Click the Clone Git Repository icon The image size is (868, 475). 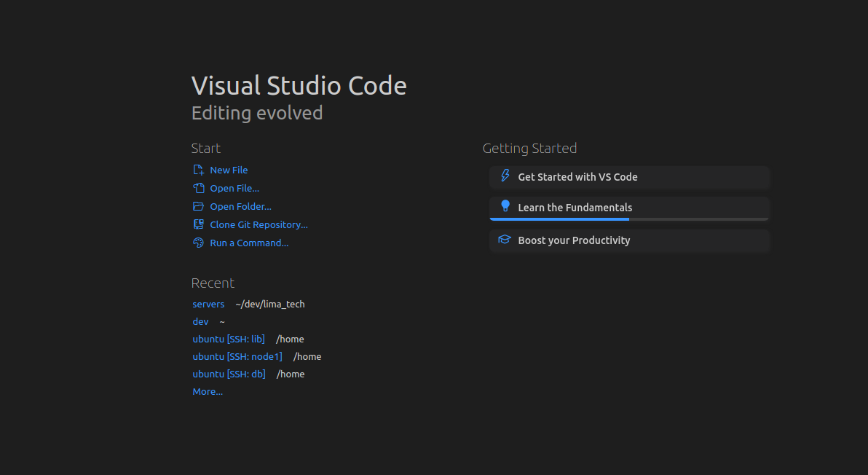pos(198,224)
